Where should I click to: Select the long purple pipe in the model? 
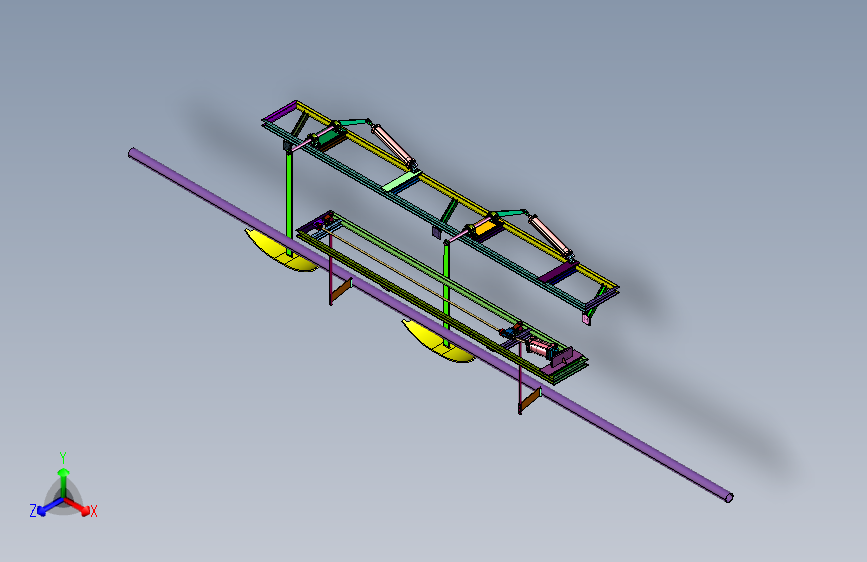tap(431, 325)
